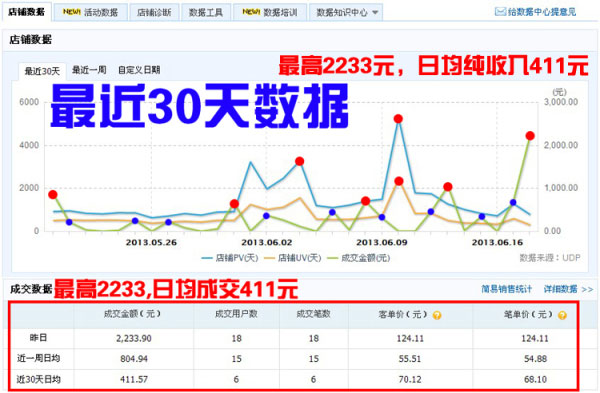Viewport: 600px width, 393px height.
Task: Click the 成交笔数 column header
Action: point(313,314)
